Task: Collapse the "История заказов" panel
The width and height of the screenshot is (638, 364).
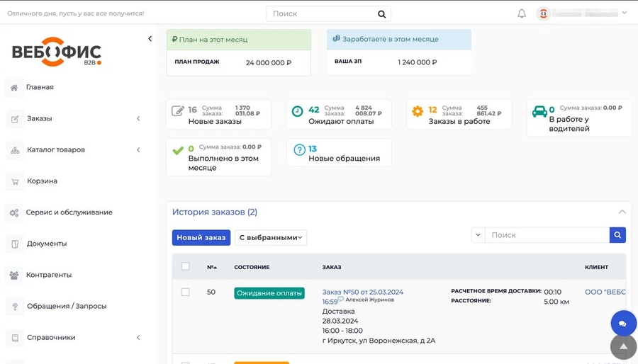Action: pos(622,212)
